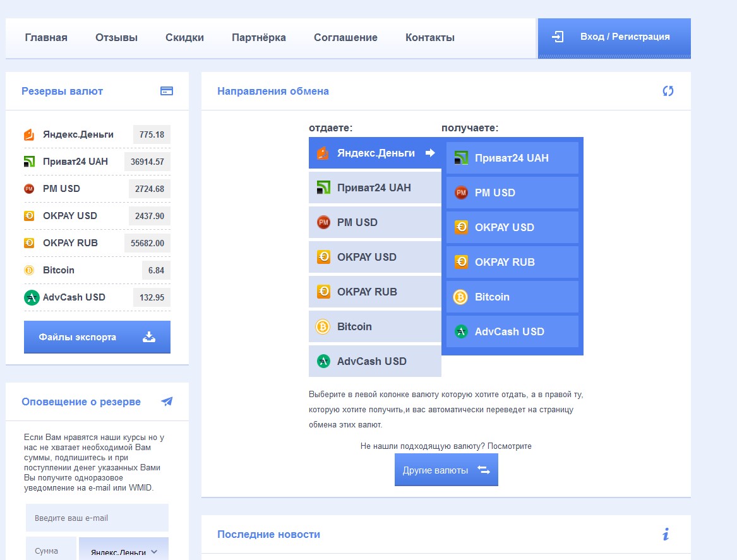Choose AdvCash USD in получаете column
The image size is (737, 560).
click(x=512, y=332)
